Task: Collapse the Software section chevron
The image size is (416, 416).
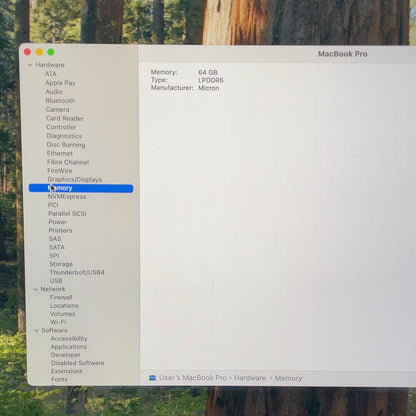Action: click(37, 331)
